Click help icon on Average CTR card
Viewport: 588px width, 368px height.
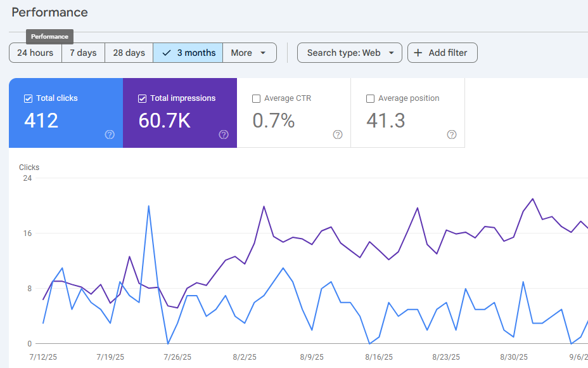[x=338, y=135]
